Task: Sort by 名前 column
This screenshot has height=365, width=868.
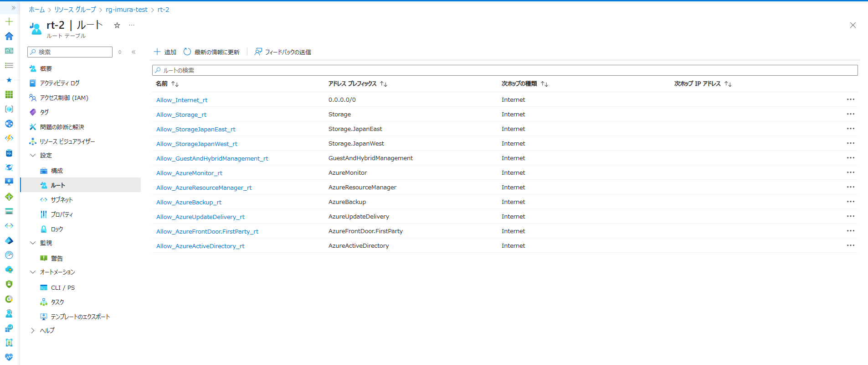Action: [167, 84]
